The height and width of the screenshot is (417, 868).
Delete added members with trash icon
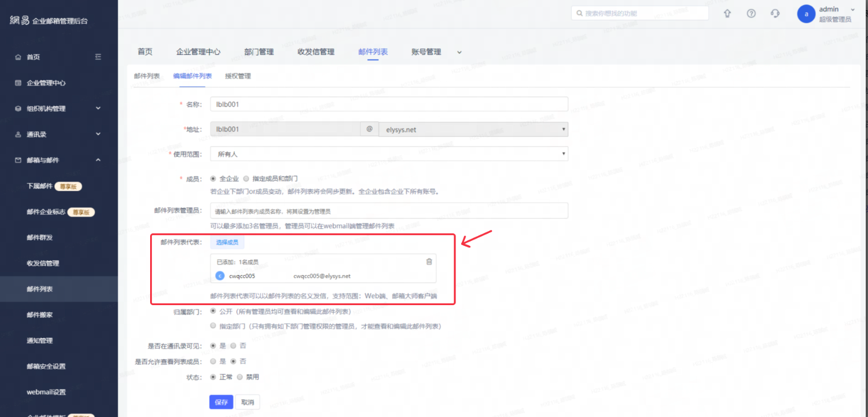click(429, 262)
